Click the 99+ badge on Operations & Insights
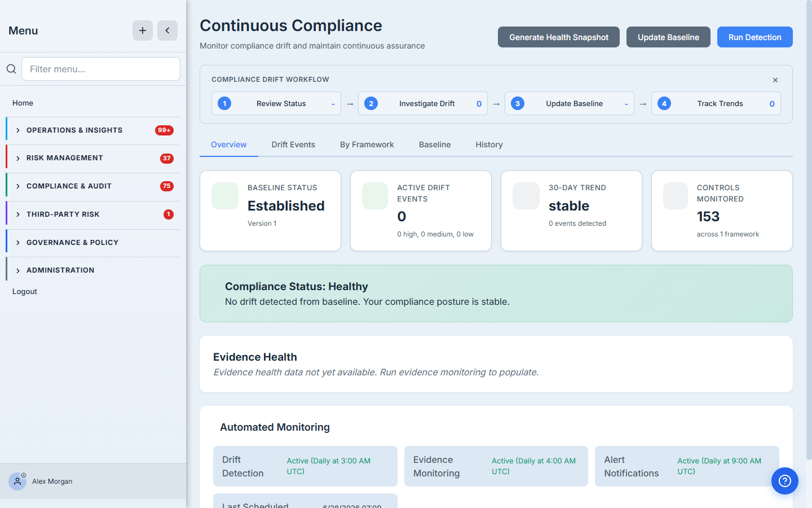 [164, 130]
